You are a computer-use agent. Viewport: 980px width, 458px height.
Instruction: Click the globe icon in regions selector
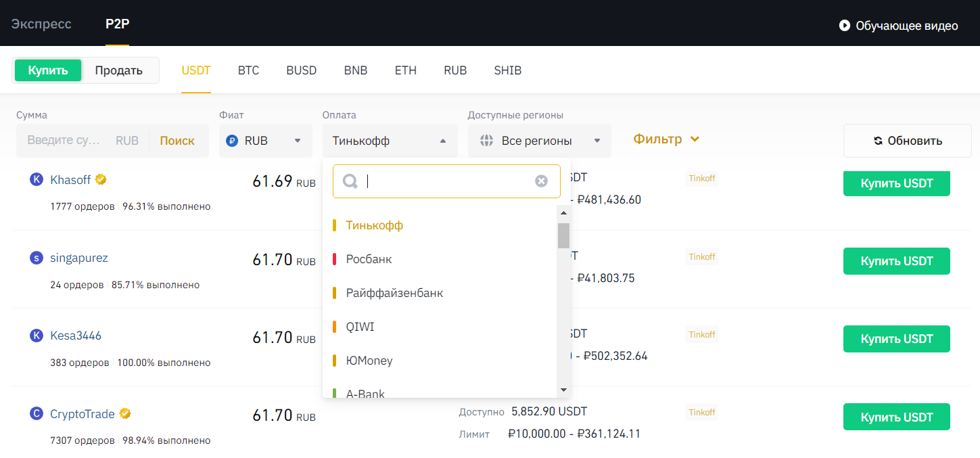coord(486,141)
